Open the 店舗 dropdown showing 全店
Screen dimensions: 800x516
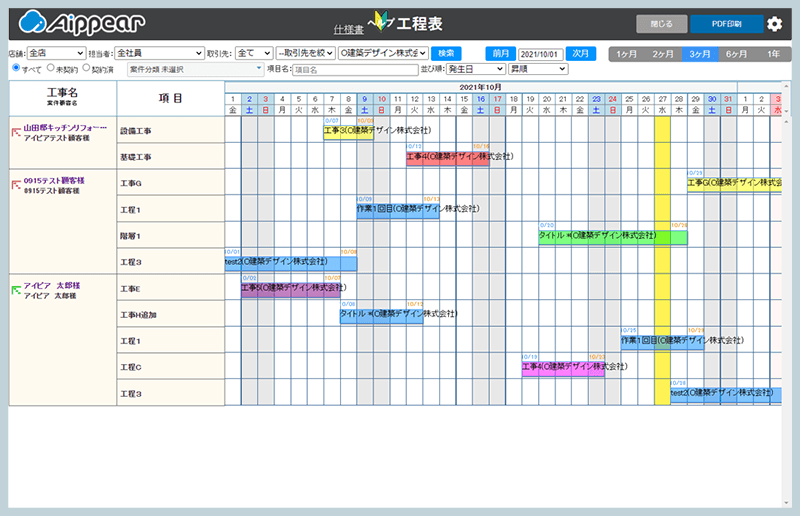tap(56, 53)
